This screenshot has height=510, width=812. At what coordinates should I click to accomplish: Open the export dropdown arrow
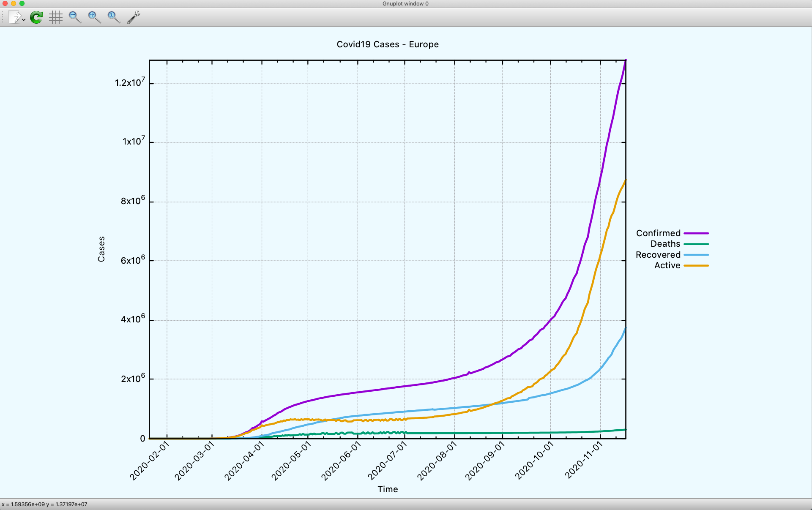point(24,19)
